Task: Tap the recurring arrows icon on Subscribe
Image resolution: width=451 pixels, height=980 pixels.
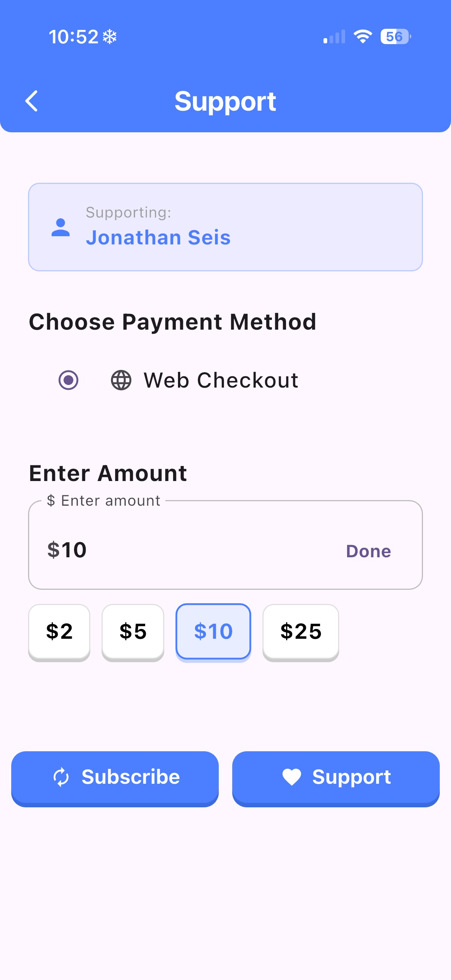Action: pos(61,777)
